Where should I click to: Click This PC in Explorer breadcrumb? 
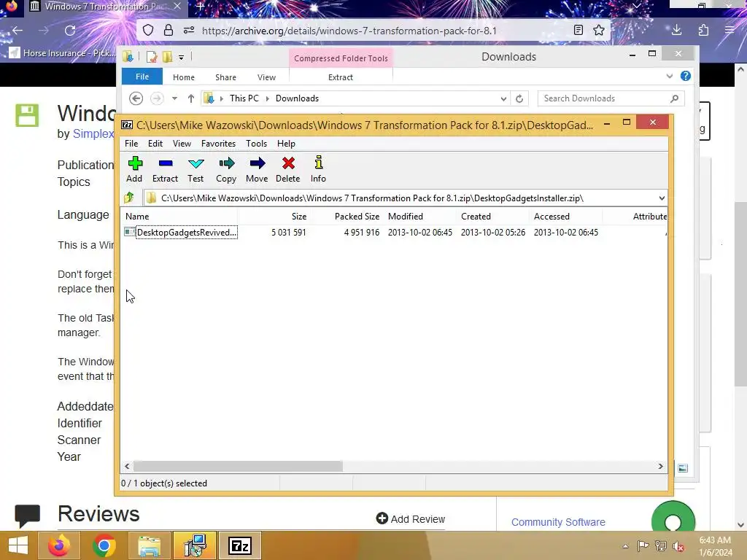(x=244, y=98)
